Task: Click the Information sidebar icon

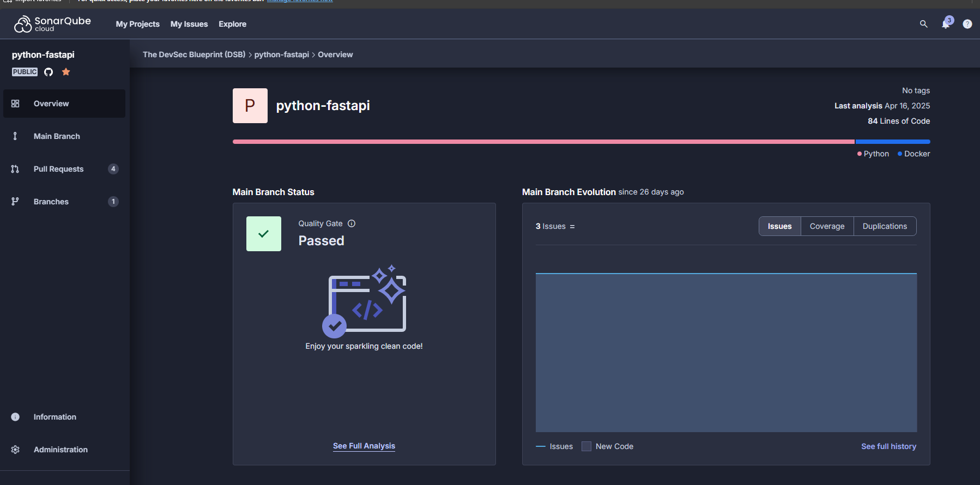Action: tap(15, 417)
